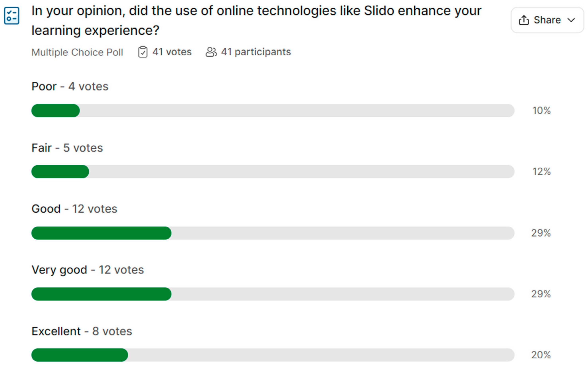Viewport: 588px width, 366px height.
Task: Click the 41 votes count
Action: [172, 52]
